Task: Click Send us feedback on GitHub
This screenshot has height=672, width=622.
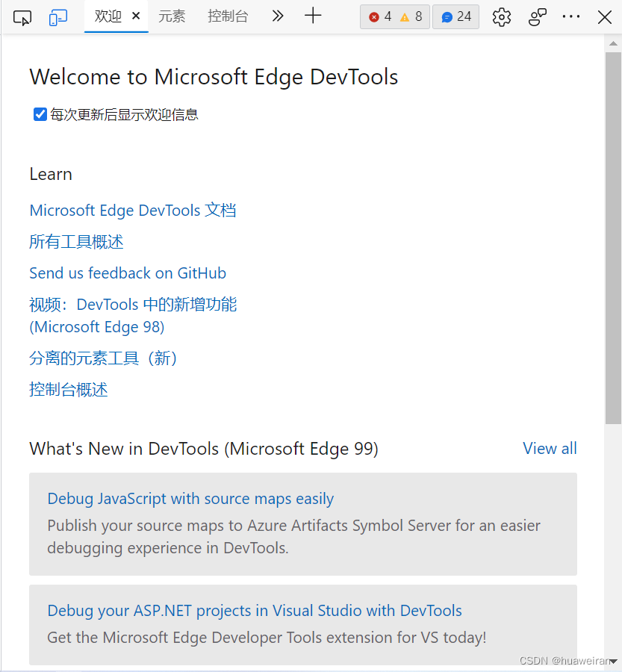Action: click(x=128, y=273)
